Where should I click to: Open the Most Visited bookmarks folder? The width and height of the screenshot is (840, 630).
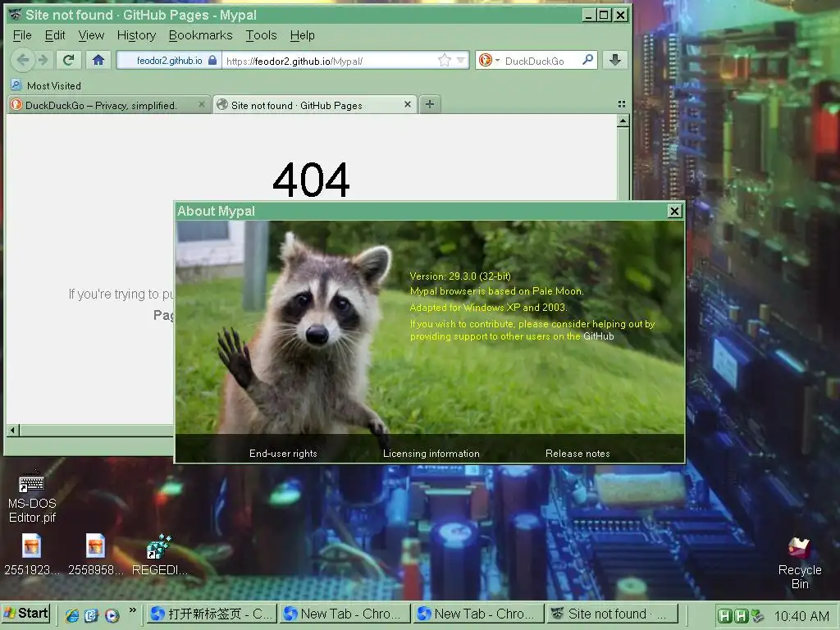pos(46,85)
